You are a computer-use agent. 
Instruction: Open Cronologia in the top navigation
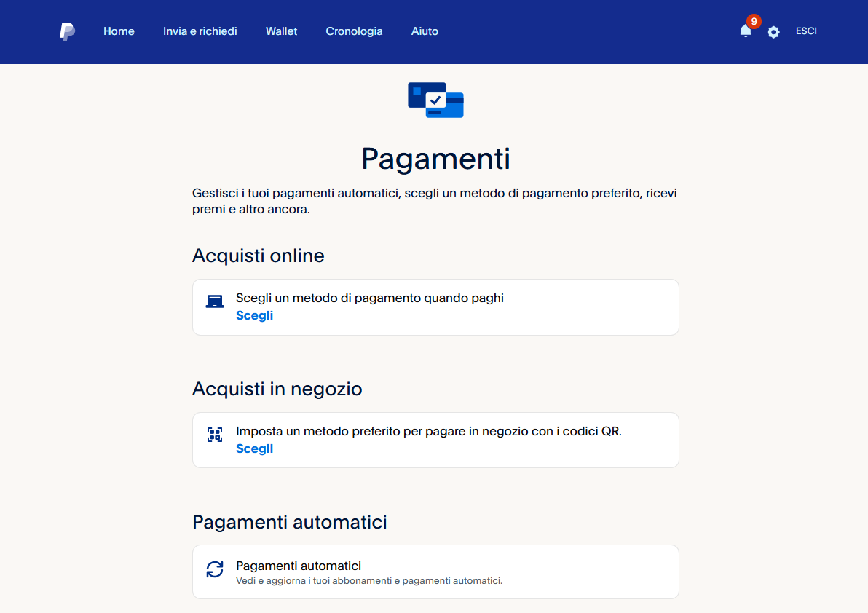click(355, 31)
